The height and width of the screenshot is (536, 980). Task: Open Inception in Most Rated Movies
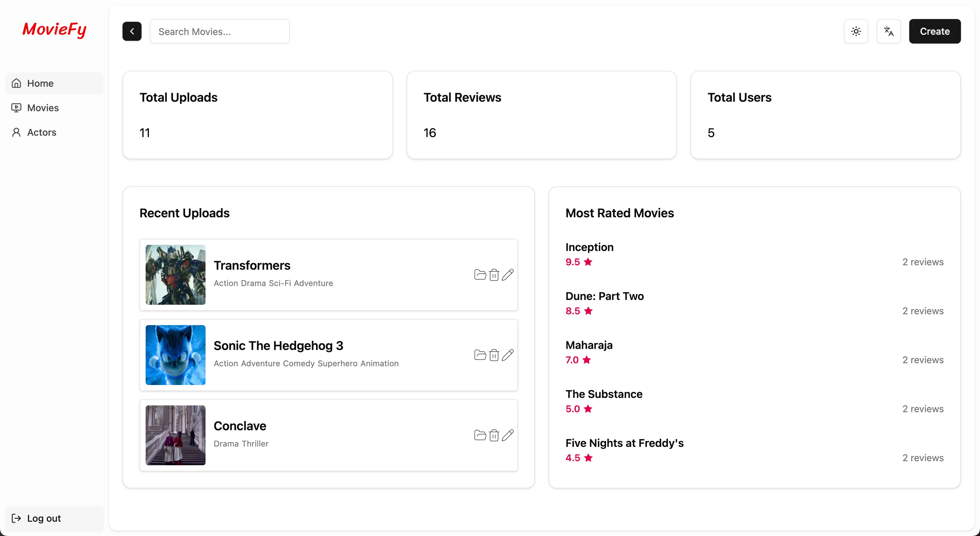(x=589, y=247)
